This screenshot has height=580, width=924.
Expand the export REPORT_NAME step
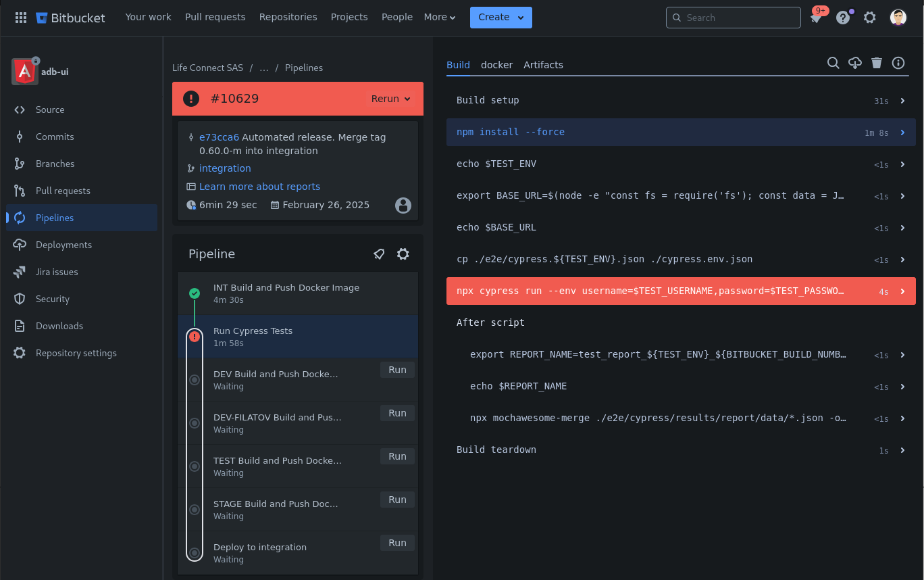point(681,354)
